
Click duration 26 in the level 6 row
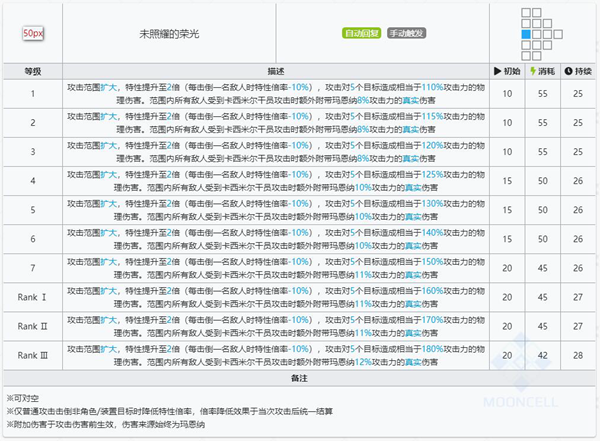tap(578, 239)
